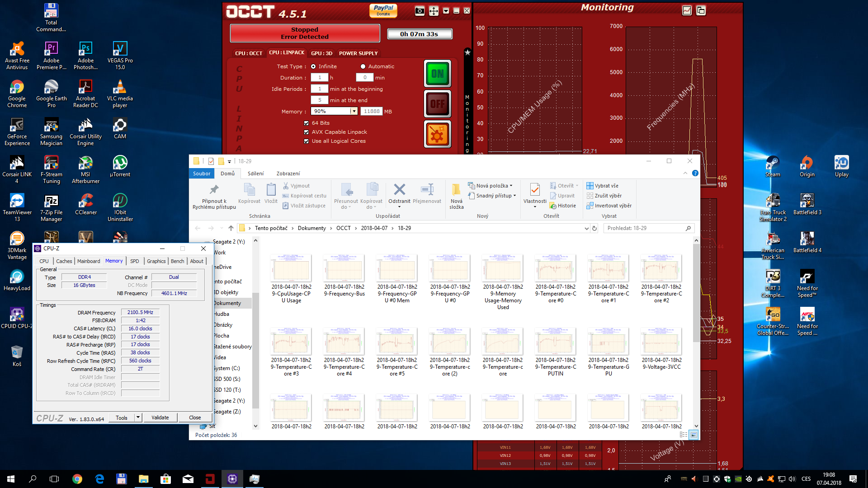Expand the CPU-Z Tools dropdown arrow
868x488 pixels.
(138, 418)
